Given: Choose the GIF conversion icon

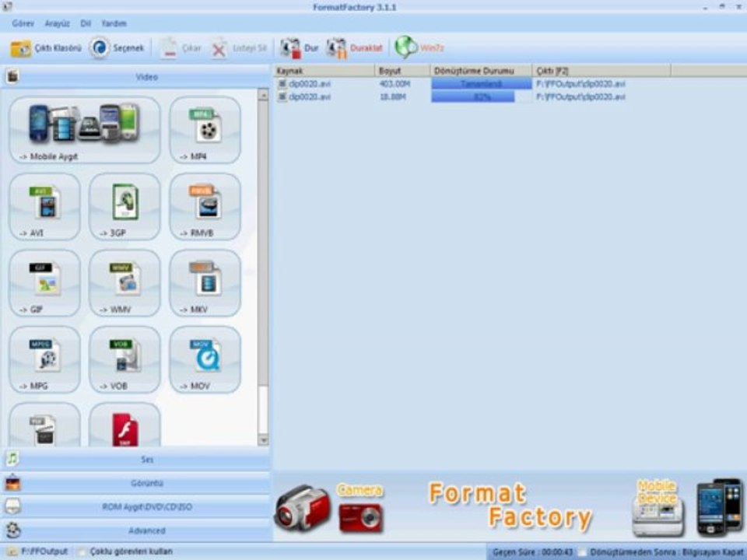Looking at the screenshot, I should 45,283.
